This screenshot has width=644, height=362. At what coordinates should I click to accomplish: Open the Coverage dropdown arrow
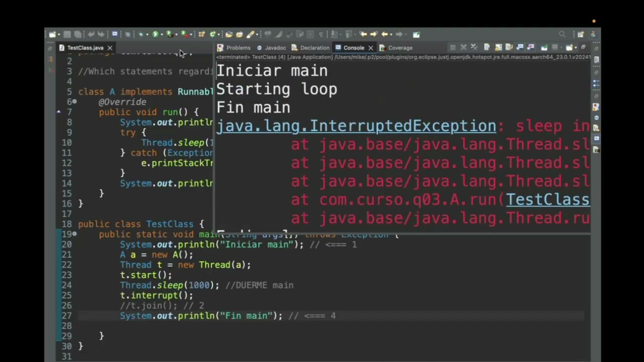(x=176, y=35)
